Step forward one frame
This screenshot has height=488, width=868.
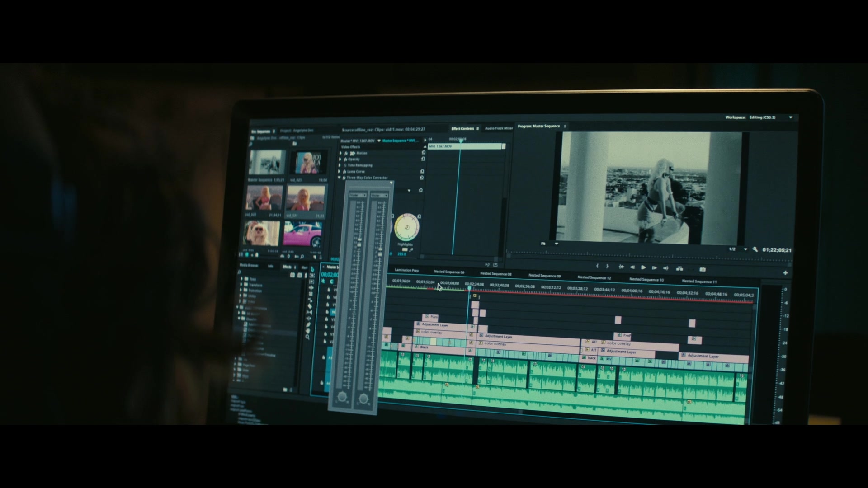(654, 268)
